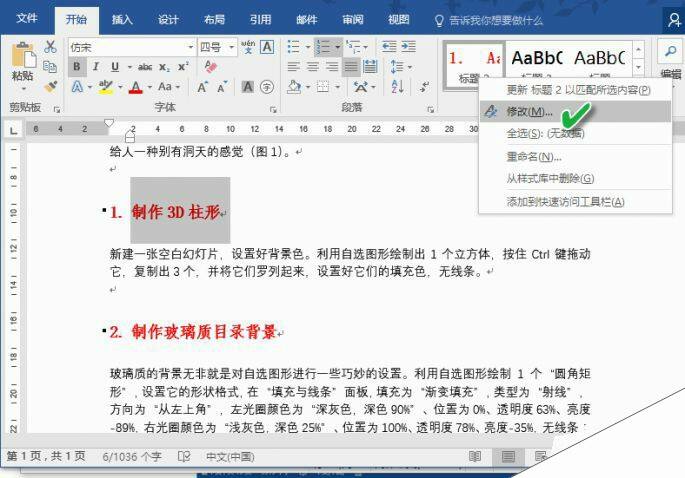Click the enclosed character icon
685x478 pixels.
coord(267,87)
